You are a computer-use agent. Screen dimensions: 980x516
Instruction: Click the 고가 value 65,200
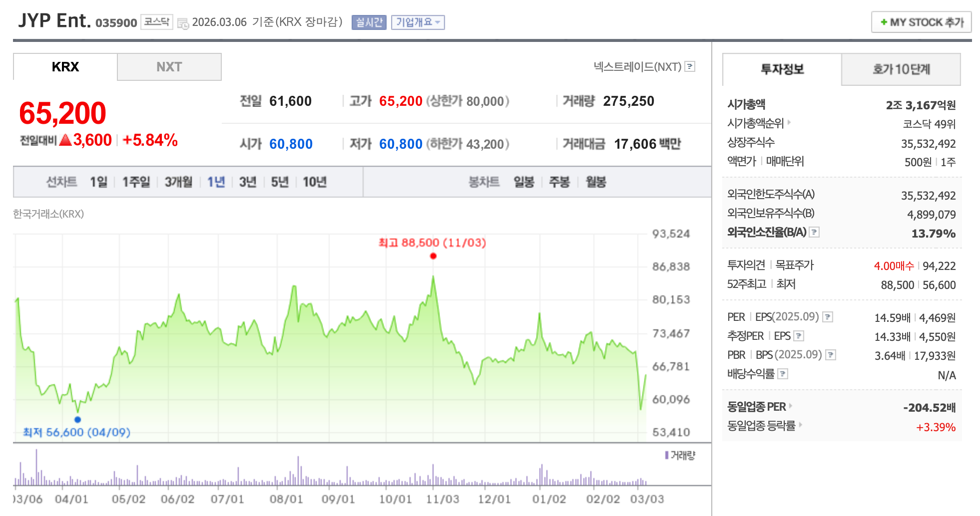(401, 101)
